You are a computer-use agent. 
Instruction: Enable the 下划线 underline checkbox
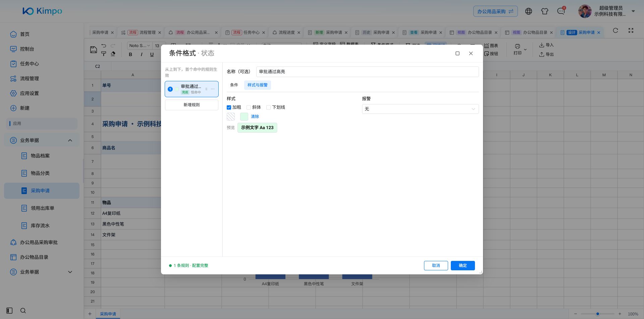268,107
